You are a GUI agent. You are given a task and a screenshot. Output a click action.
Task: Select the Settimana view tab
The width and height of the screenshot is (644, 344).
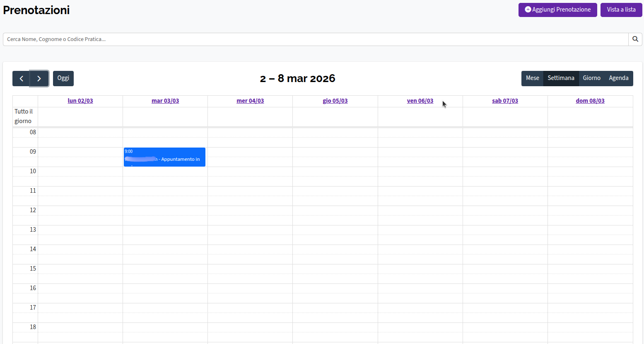click(561, 78)
